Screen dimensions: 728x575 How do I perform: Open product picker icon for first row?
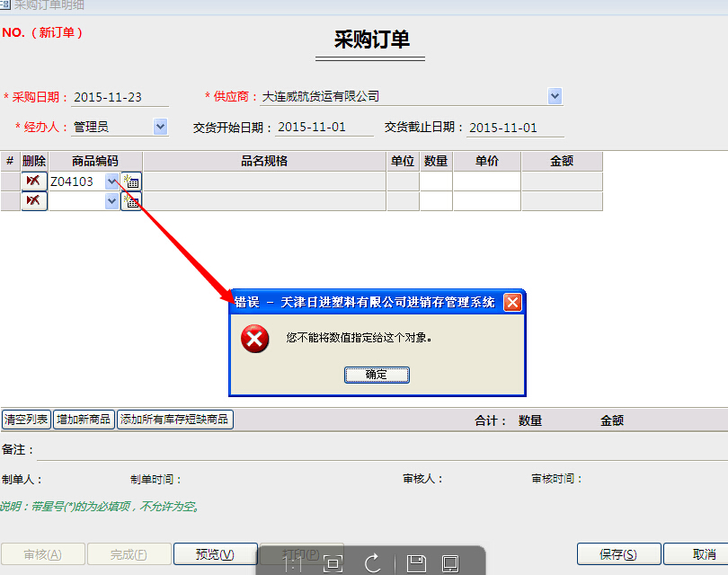[x=131, y=181]
